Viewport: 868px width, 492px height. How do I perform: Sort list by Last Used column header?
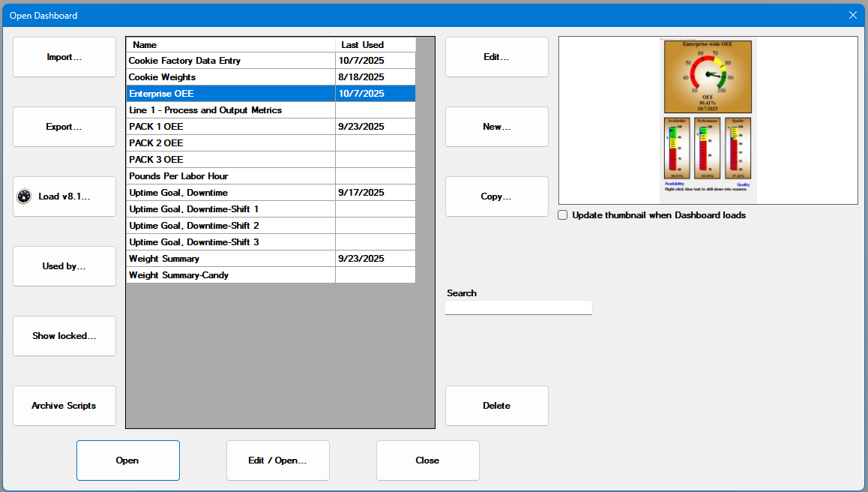(x=375, y=45)
